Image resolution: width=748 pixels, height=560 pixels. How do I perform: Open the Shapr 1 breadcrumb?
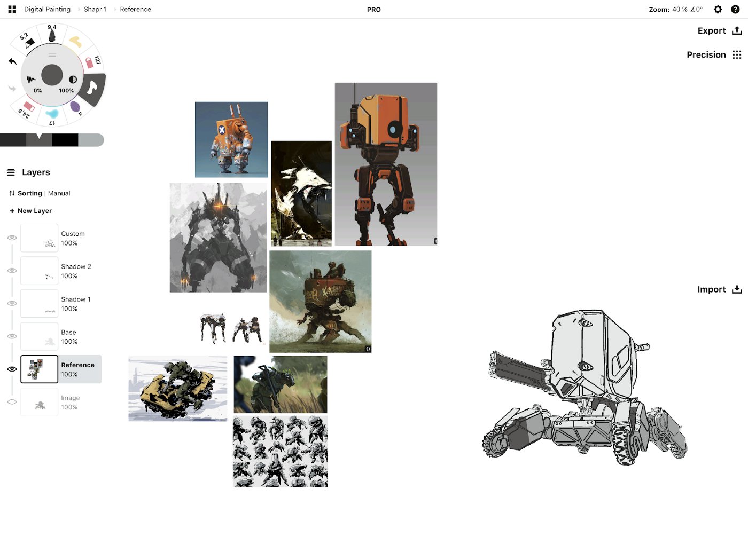click(95, 9)
